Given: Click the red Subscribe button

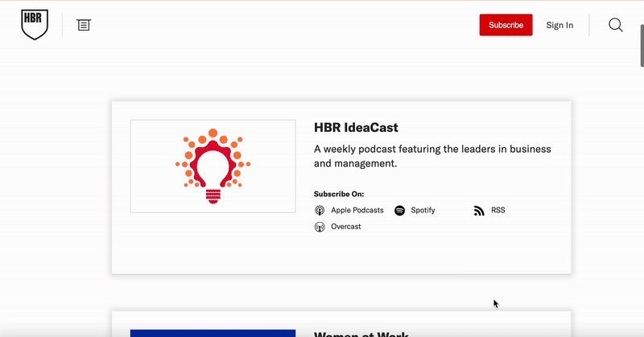Looking at the screenshot, I should click(x=506, y=25).
